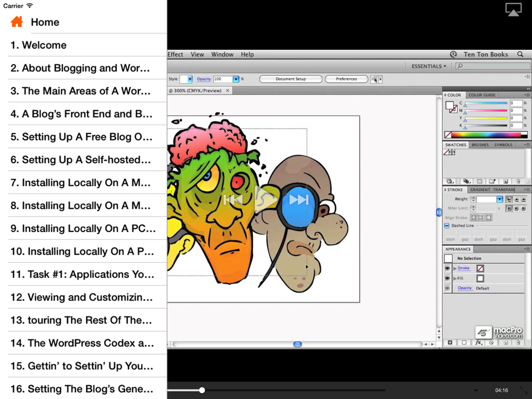This screenshot has width=532, height=399.
Task: Click New Swatch icon in Swatches panel
Action: (505, 181)
